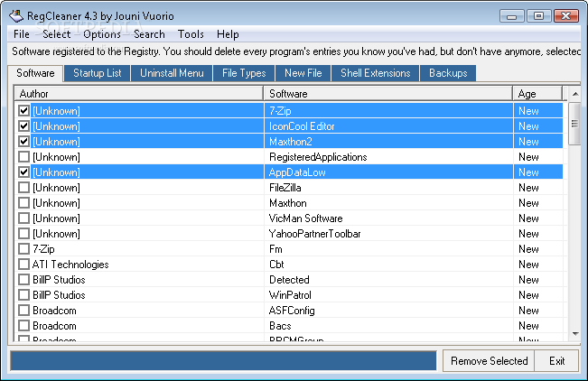Check the RegisteredApplications checkbox
Screen dimensions: 588x381
point(24,157)
